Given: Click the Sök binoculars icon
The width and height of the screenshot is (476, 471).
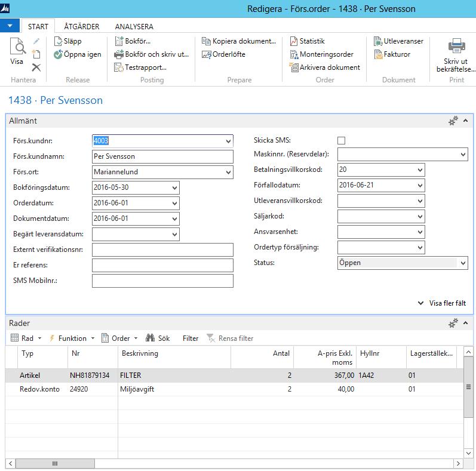Looking at the screenshot, I should pyautogui.click(x=151, y=338).
